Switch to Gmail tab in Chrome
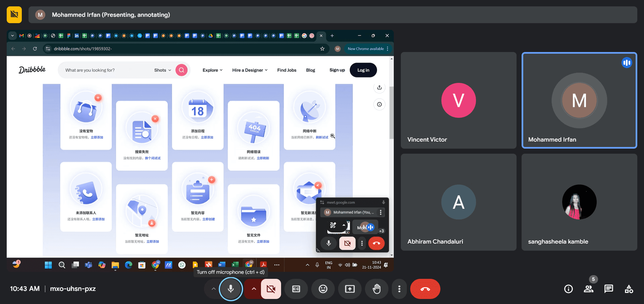 coord(21,36)
